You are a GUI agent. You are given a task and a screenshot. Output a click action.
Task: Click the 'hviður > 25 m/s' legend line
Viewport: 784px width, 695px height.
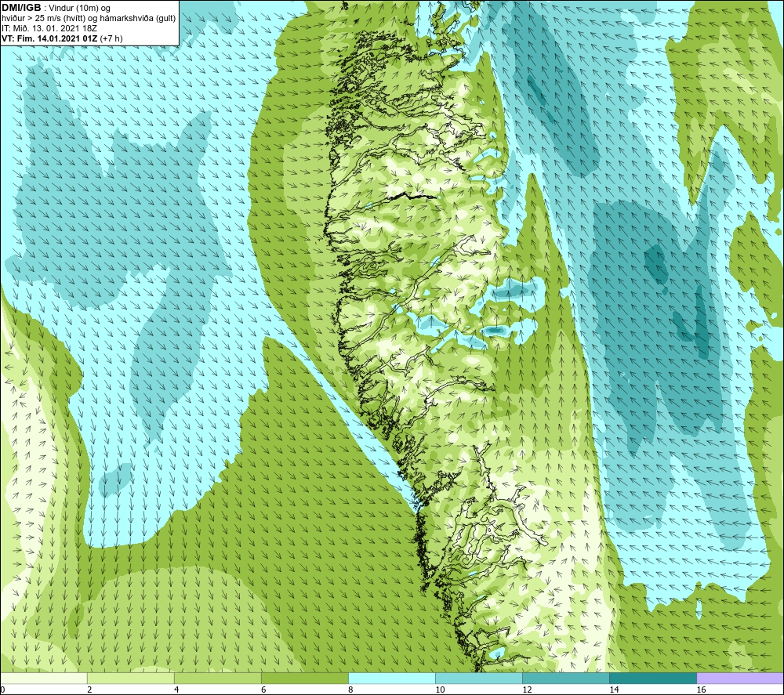[89, 19]
